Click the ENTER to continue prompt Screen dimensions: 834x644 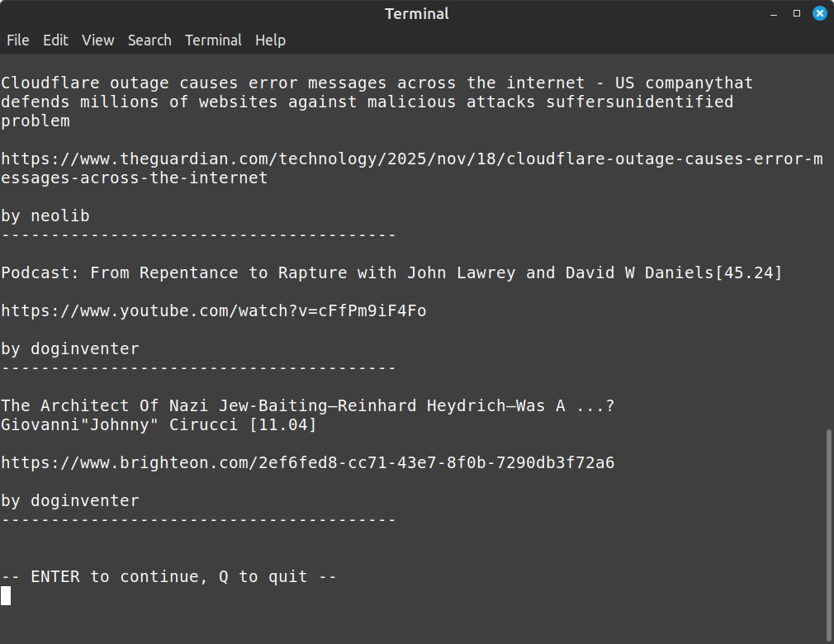coord(168,576)
